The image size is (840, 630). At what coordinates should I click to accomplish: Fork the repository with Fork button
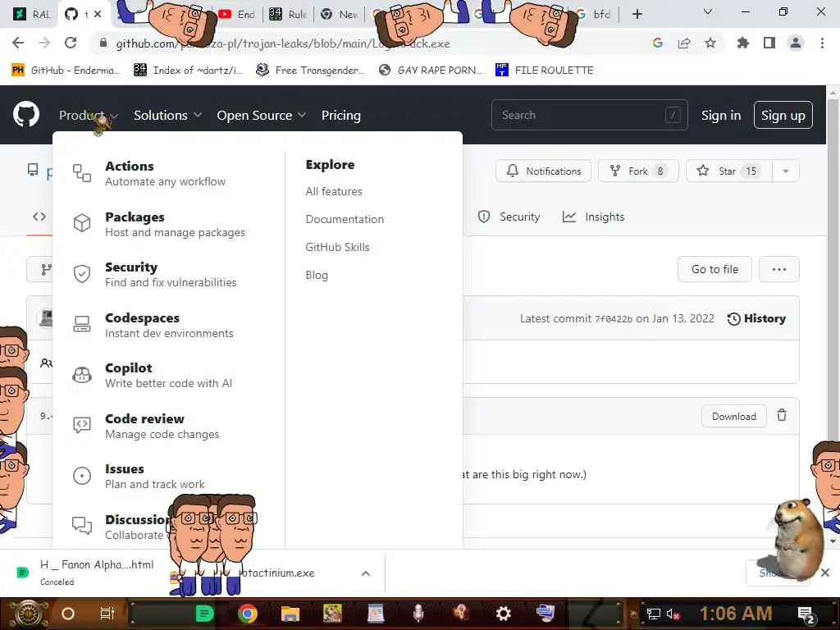coord(638,171)
